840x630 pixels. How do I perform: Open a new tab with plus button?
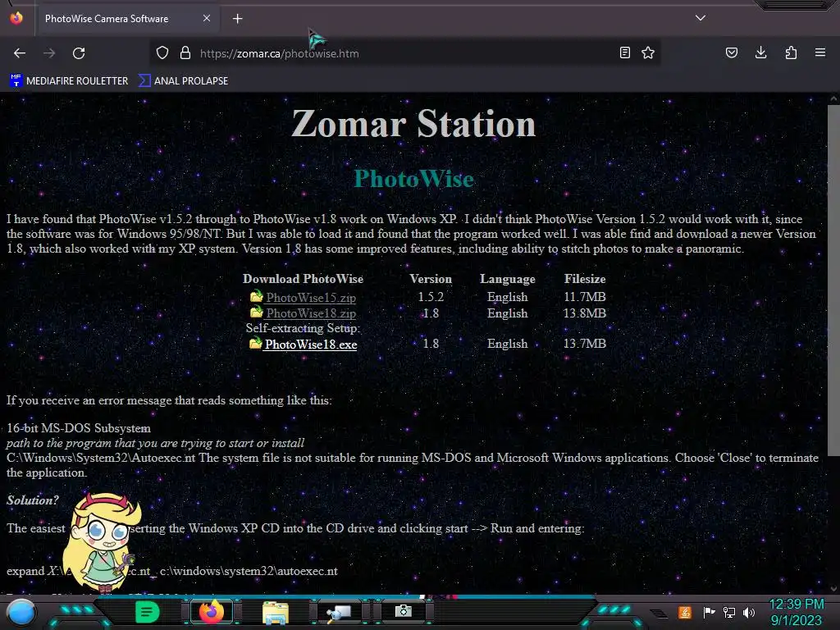[237, 19]
